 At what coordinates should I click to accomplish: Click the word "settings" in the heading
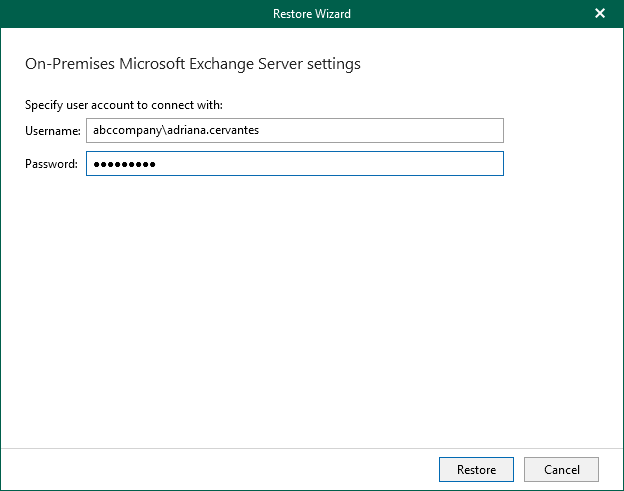click(333, 64)
